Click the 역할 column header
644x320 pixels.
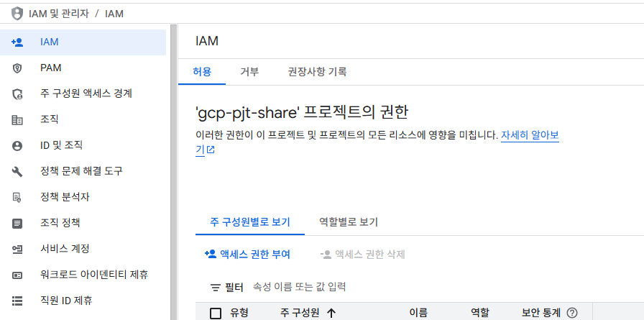[x=480, y=313]
